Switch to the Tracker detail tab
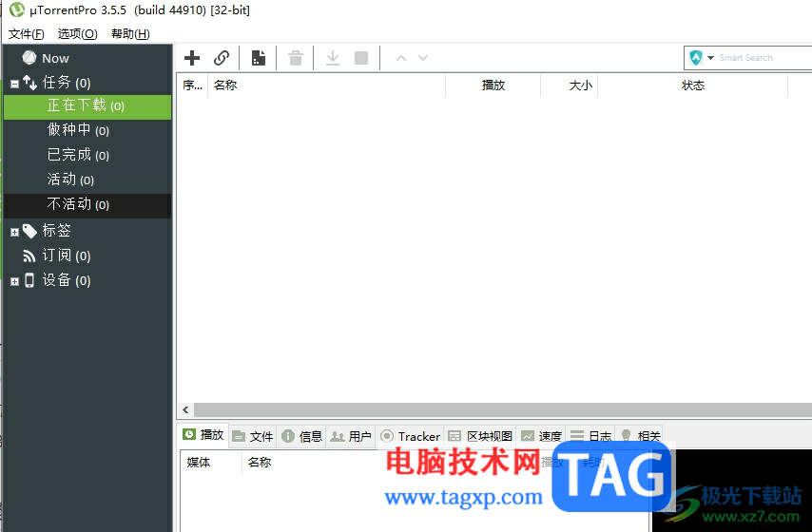The height and width of the screenshot is (532, 812). click(410, 437)
